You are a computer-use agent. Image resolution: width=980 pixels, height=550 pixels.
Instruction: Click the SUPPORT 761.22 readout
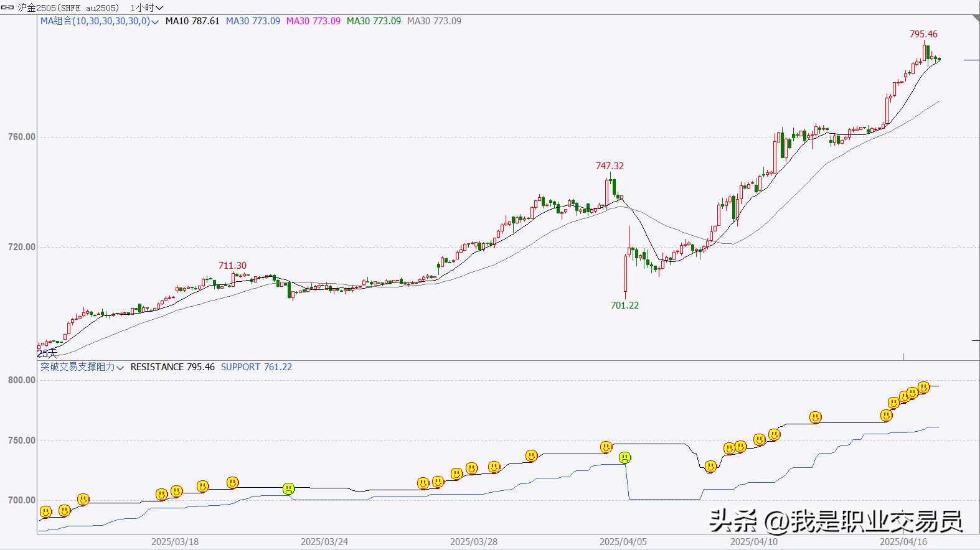pyautogui.click(x=257, y=367)
